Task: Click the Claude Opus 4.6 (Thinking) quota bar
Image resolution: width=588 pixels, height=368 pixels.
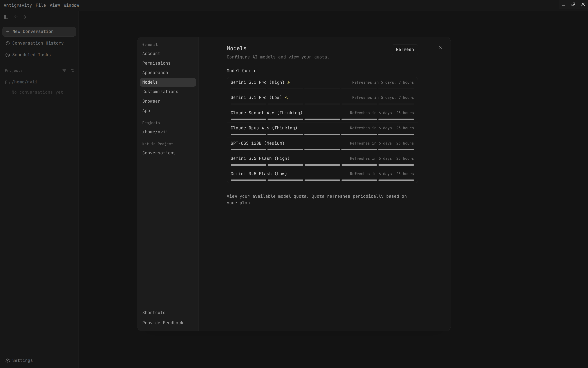Action: [322, 134]
